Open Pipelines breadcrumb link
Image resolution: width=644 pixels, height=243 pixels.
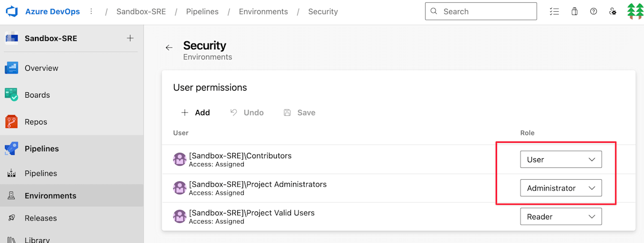(x=202, y=11)
